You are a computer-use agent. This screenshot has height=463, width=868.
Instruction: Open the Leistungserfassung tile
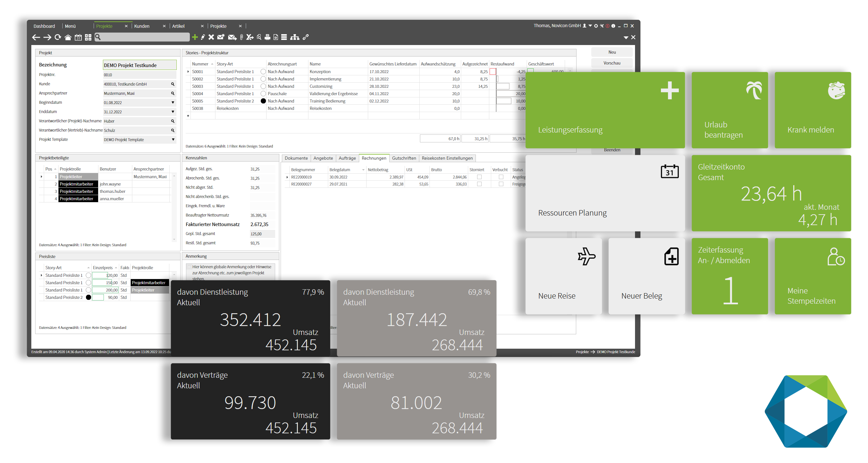[605, 110]
